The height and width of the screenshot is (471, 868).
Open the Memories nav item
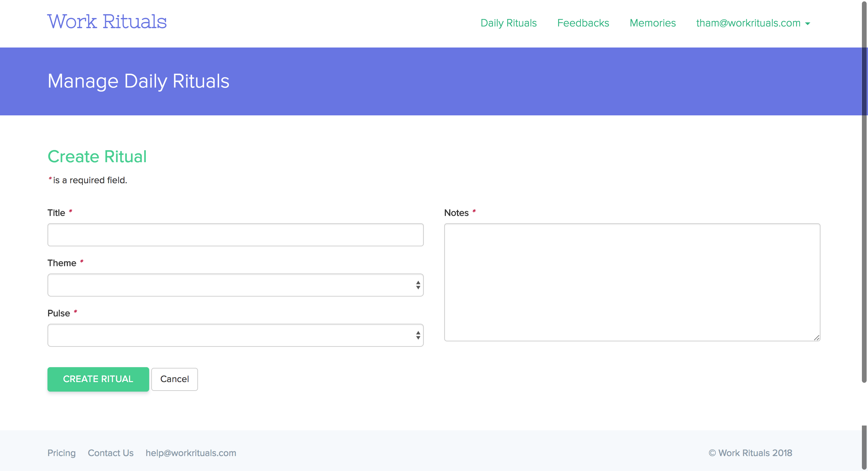(653, 23)
